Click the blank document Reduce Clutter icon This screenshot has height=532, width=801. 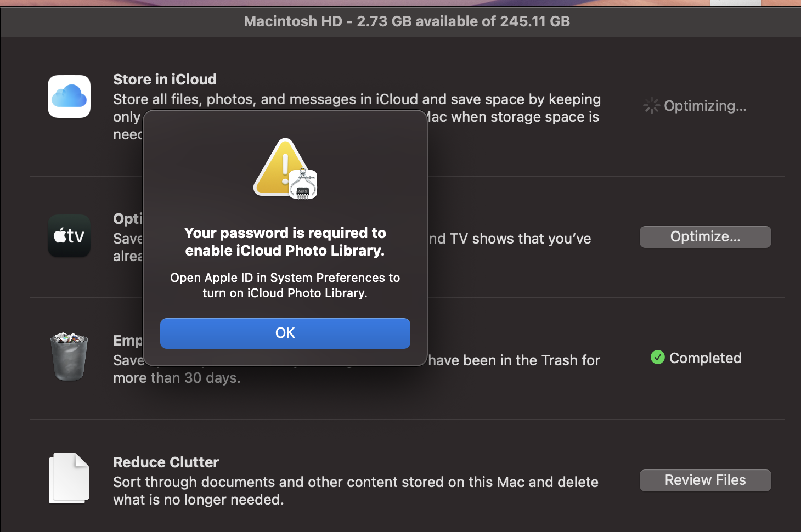point(69,478)
